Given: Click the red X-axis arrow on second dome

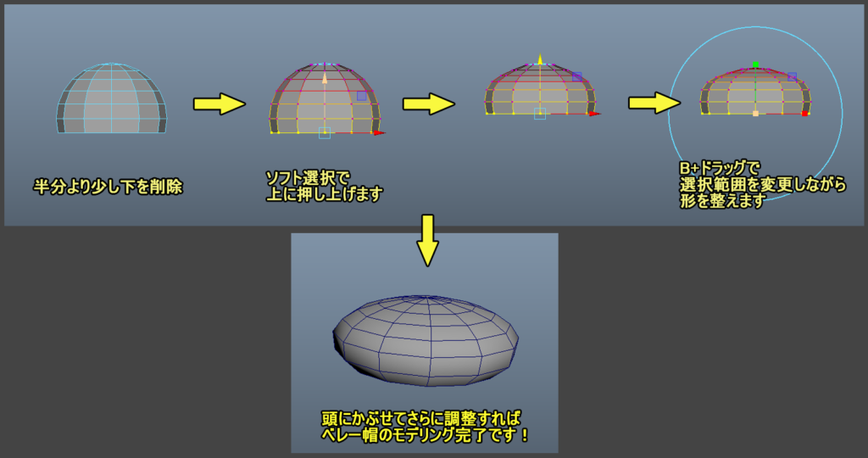Looking at the screenshot, I should click(379, 133).
